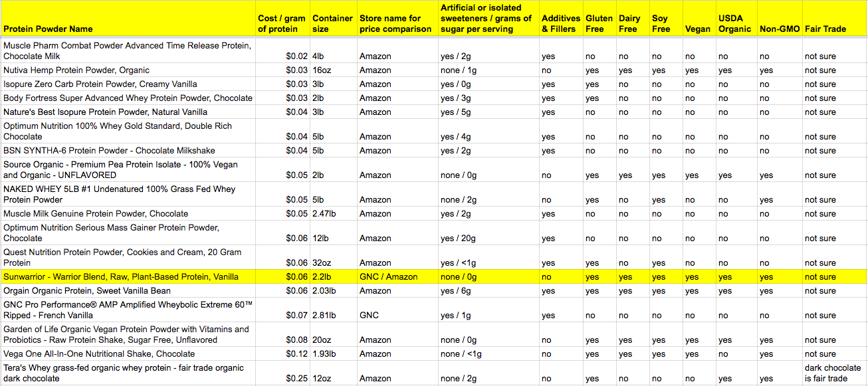868x386 pixels.
Task: Select the 'GNC / Amazon' store cell
Action: (397, 276)
